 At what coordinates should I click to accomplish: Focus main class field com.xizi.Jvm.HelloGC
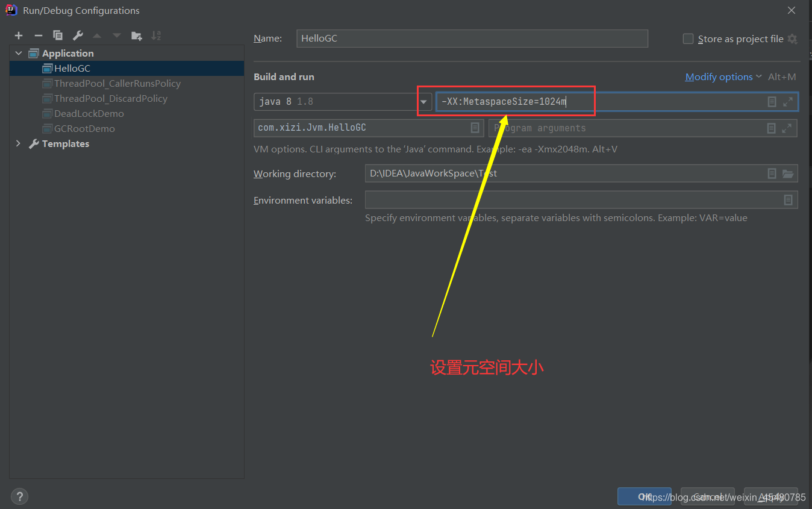(x=369, y=128)
